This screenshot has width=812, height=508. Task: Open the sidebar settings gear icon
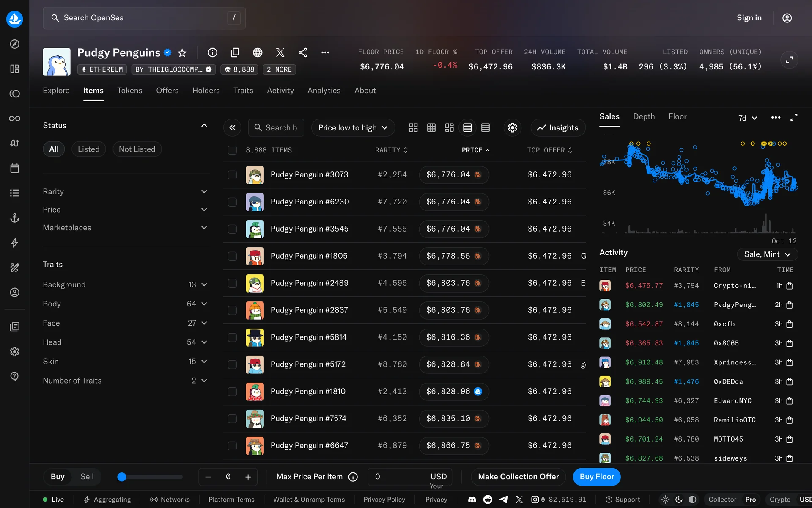14,351
